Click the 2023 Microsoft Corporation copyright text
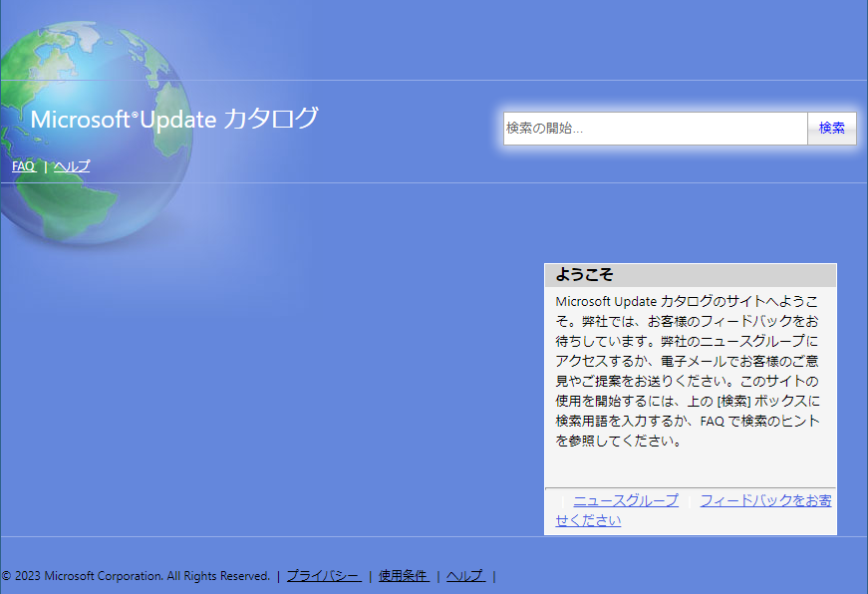This screenshot has height=594, width=868. point(136,576)
